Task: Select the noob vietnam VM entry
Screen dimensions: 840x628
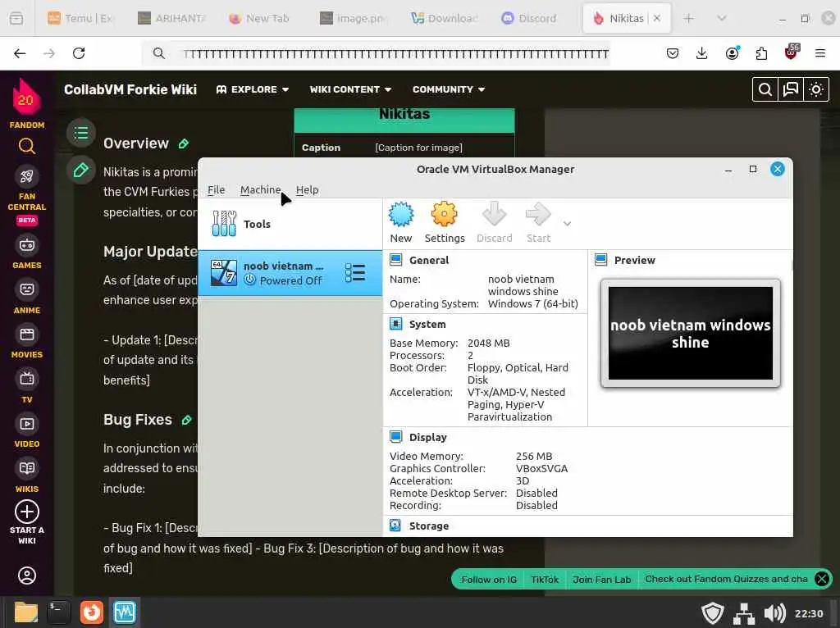Action: (x=290, y=273)
